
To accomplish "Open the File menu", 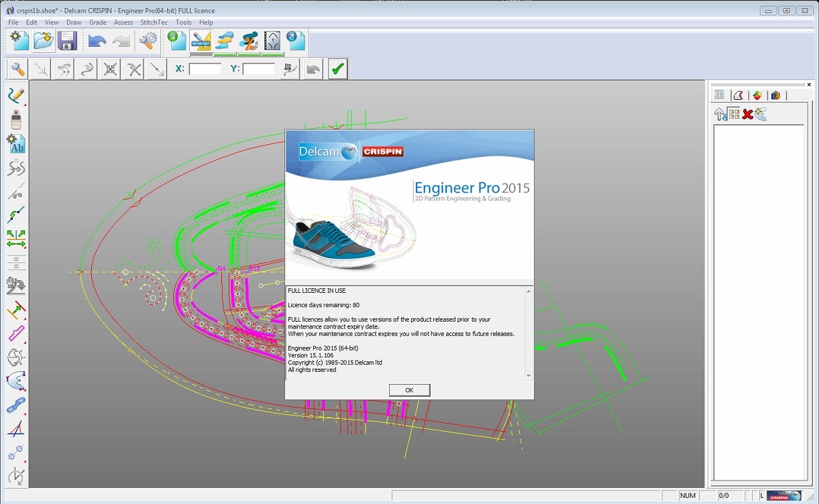I will coord(13,22).
